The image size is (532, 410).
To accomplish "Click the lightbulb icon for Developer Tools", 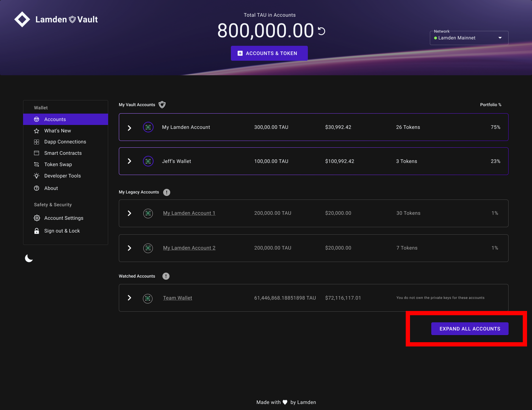I will pos(37,176).
